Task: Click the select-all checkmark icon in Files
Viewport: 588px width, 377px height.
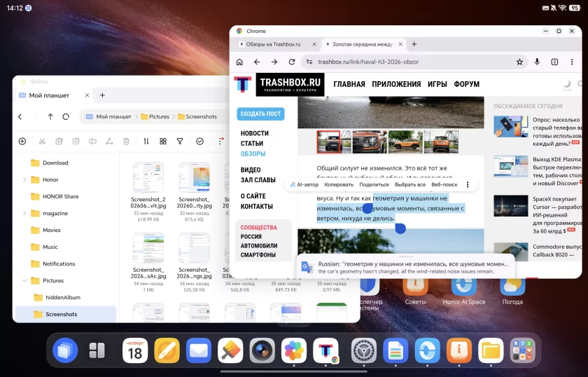Action: [x=200, y=141]
